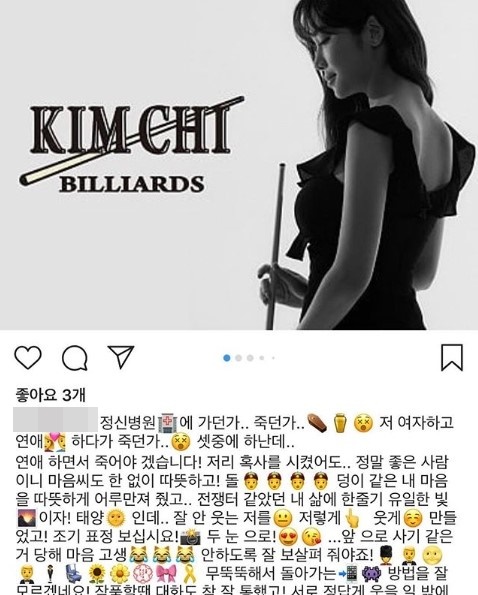Click the hospital emoji in caption
Screen dimensions: 478x595
pos(168,423)
